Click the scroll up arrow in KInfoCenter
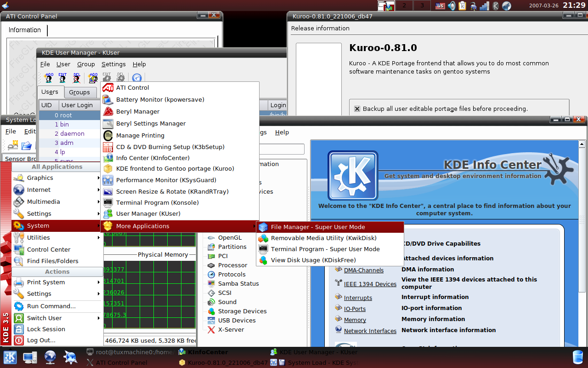 (581, 144)
